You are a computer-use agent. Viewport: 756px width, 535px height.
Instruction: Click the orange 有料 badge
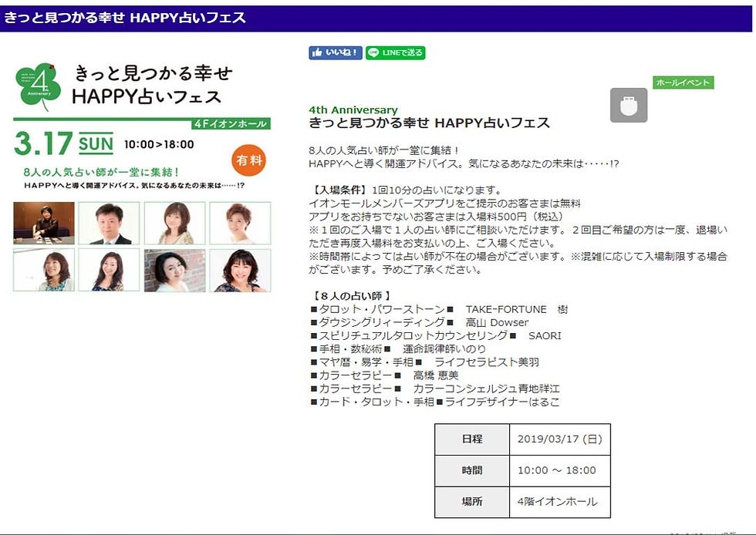click(248, 160)
